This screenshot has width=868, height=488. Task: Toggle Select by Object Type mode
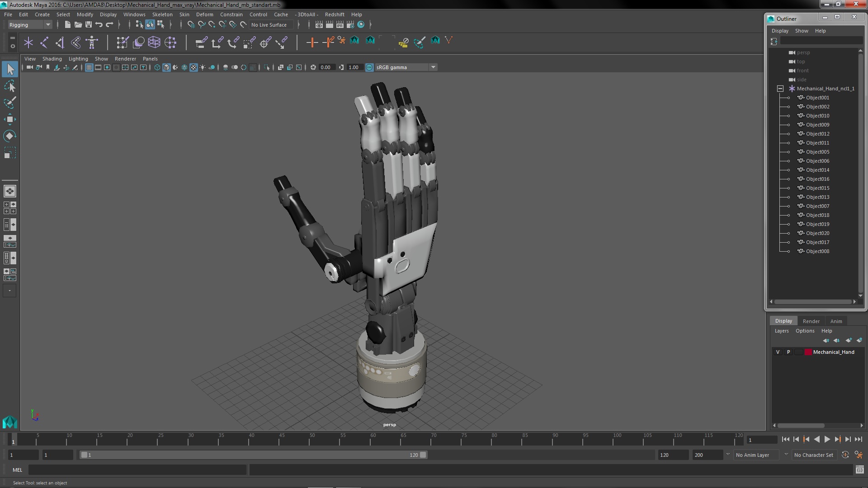[x=150, y=24]
